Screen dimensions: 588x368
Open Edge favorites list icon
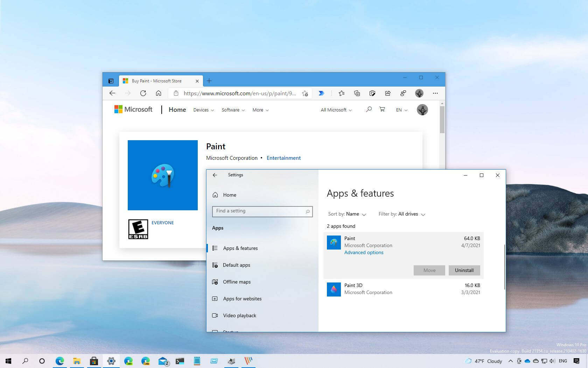[342, 93]
